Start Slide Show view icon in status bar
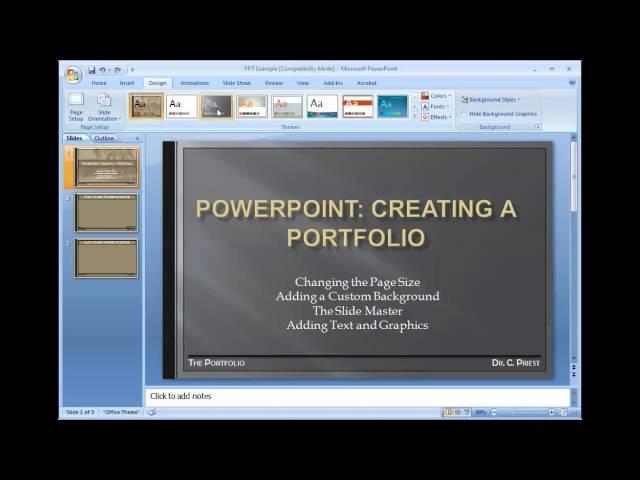This screenshot has width=640, height=480. (x=467, y=413)
